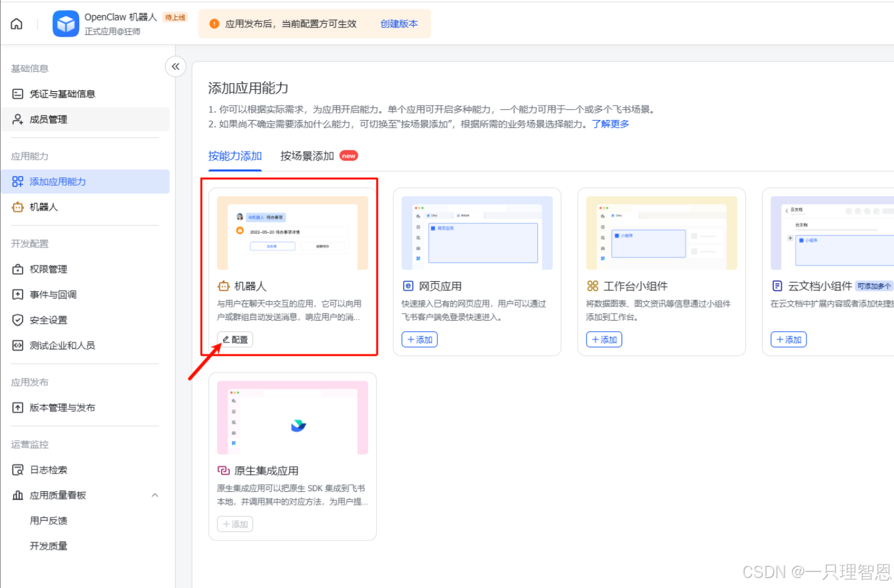Click the 版本管理与发布 upload icon
The height and width of the screenshot is (588, 894).
(18, 407)
